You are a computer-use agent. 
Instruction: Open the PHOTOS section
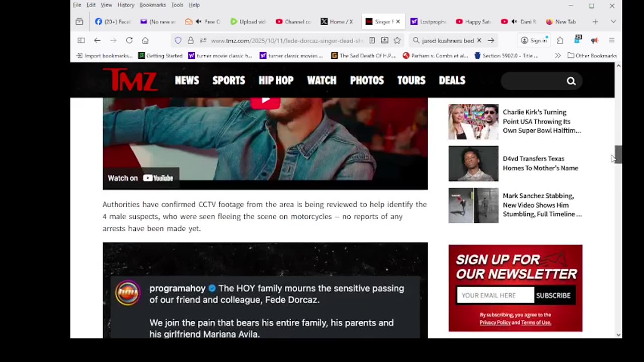[367, 80]
